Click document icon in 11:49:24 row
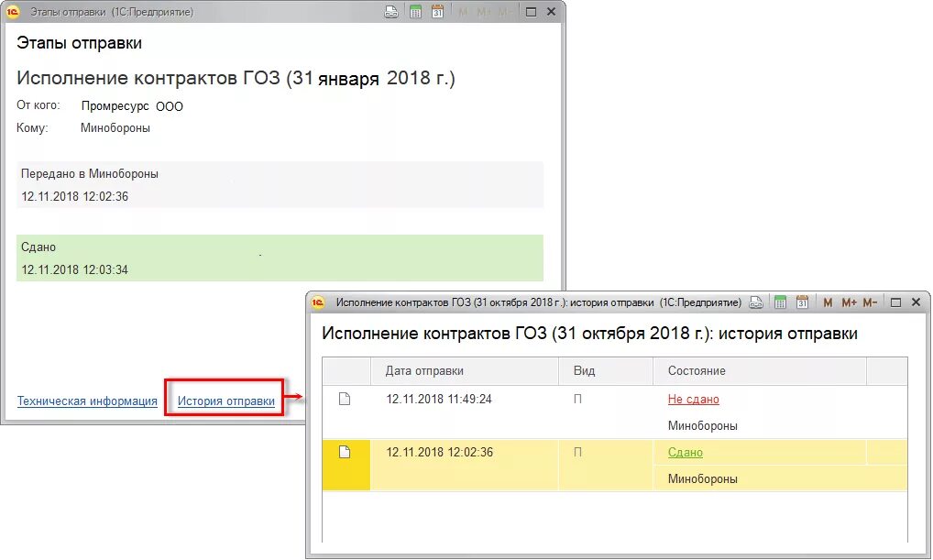This screenshot has height=560, width=933. [345, 399]
